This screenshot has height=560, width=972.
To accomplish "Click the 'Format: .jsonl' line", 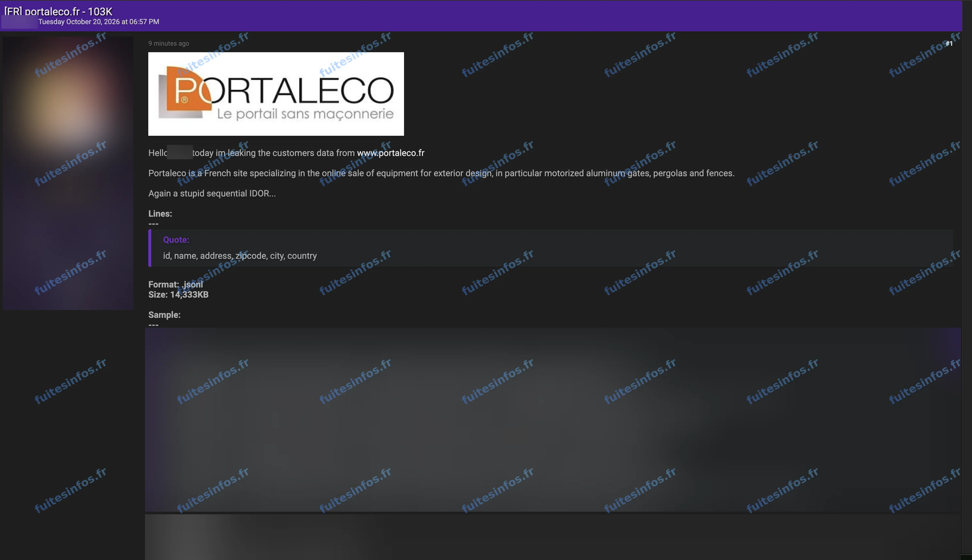I will [175, 284].
